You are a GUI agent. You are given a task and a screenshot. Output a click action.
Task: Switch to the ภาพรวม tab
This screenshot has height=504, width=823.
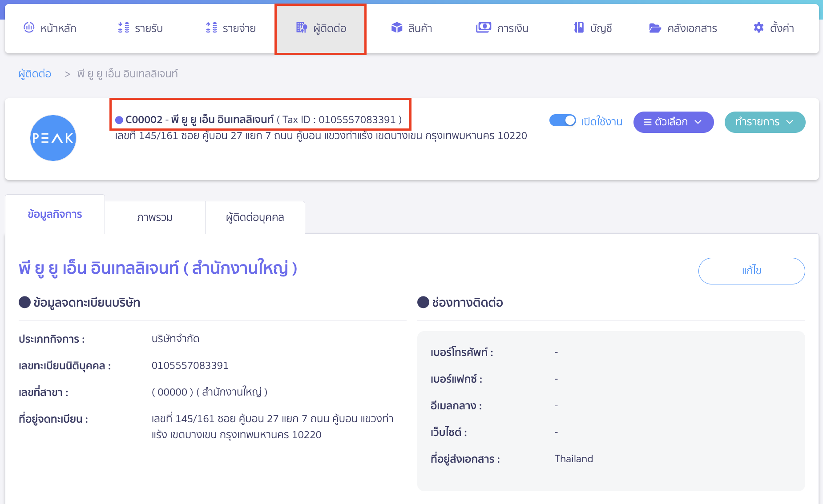tap(155, 217)
